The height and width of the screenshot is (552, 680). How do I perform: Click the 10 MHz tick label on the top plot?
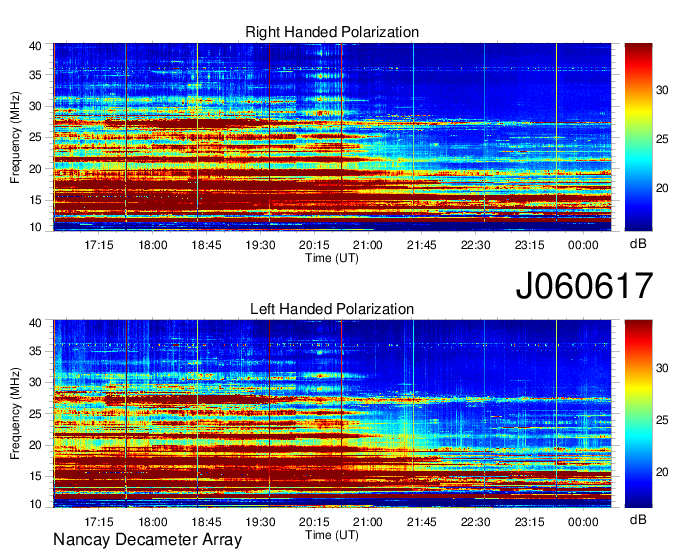point(35,227)
